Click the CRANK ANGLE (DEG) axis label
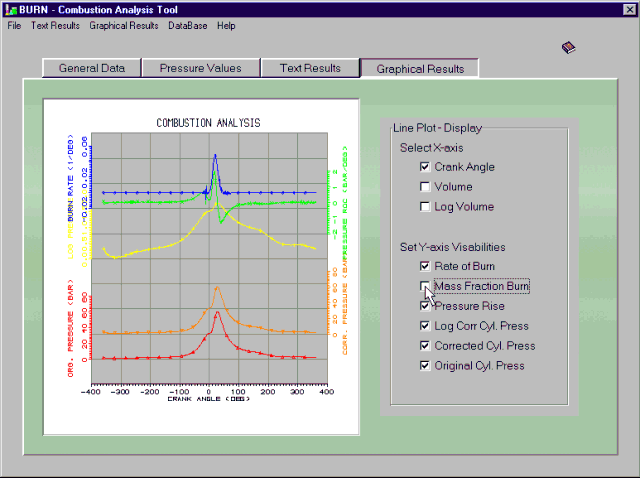This screenshot has height=478, width=640. [x=209, y=399]
